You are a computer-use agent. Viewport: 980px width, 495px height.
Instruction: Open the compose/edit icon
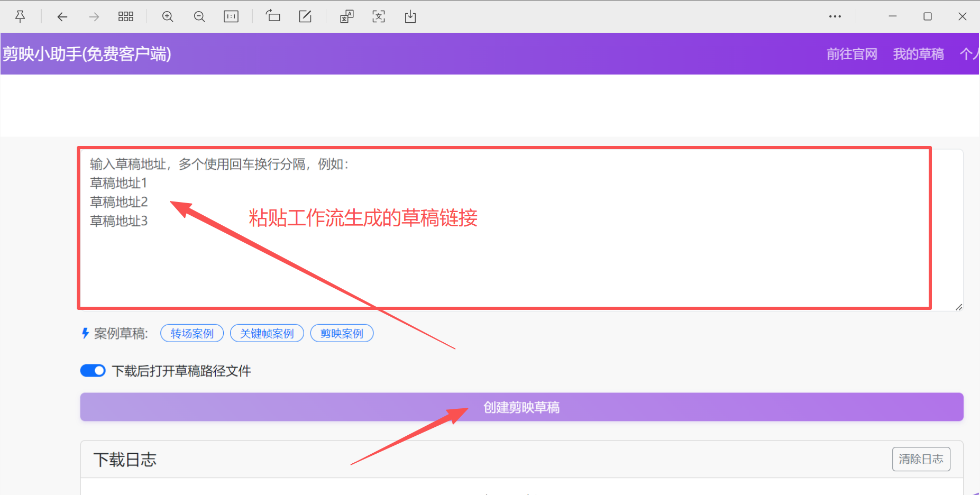click(305, 16)
